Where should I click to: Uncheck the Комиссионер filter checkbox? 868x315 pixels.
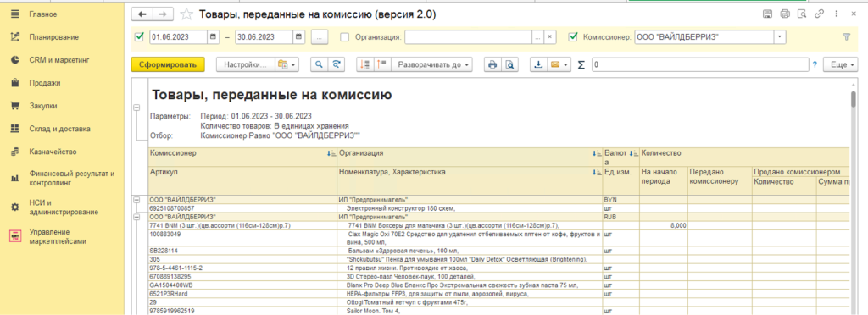574,37
